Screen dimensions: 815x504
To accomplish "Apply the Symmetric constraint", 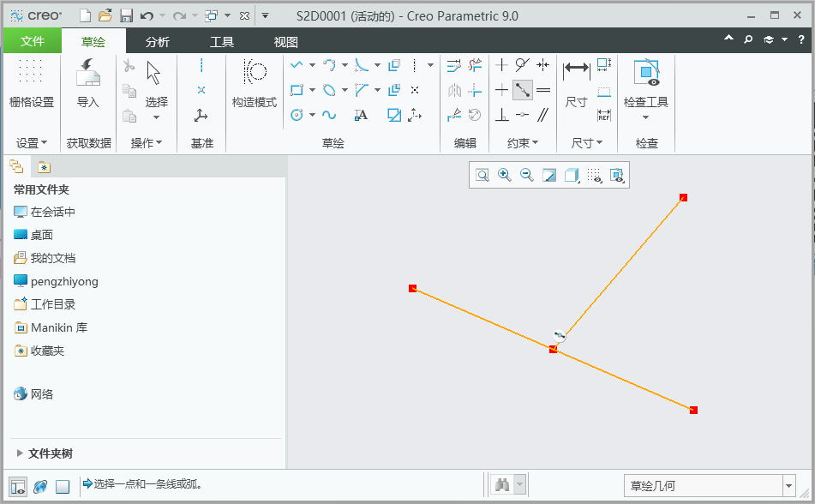I will pyautogui.click(x=543, y=65).
